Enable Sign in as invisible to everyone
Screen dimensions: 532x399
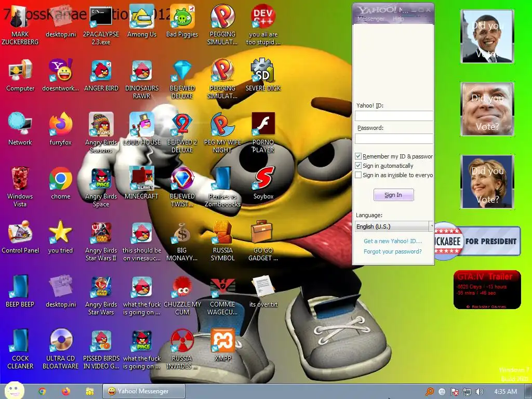point(358,175)
